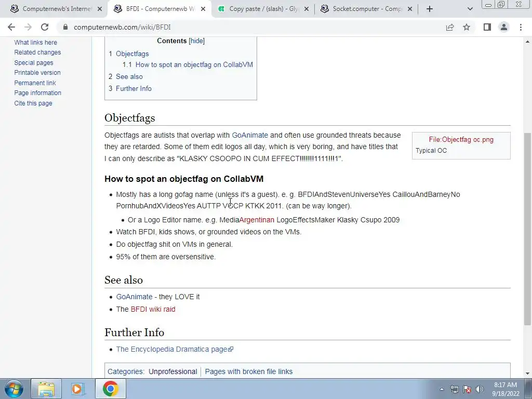This screenshot has width=532, height=399.
Task: Bookmark this page with the star icon
Action: tap(467, 27)
